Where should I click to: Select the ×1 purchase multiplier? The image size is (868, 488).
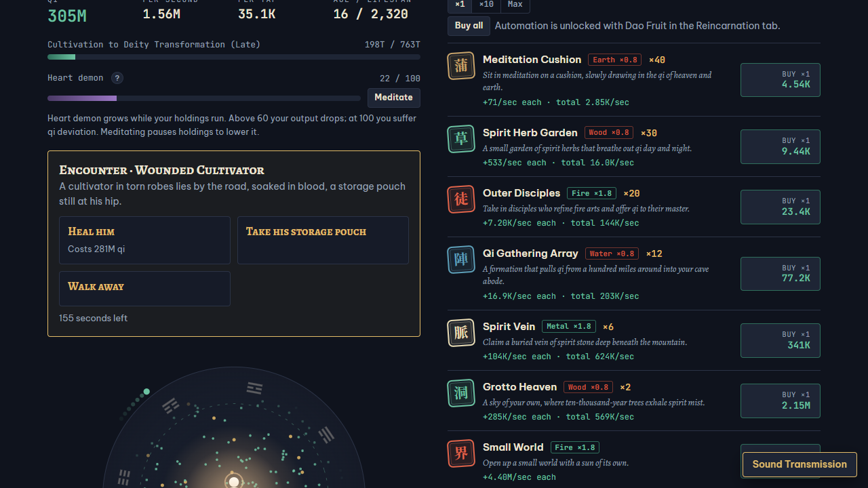(x=460, y=5)
